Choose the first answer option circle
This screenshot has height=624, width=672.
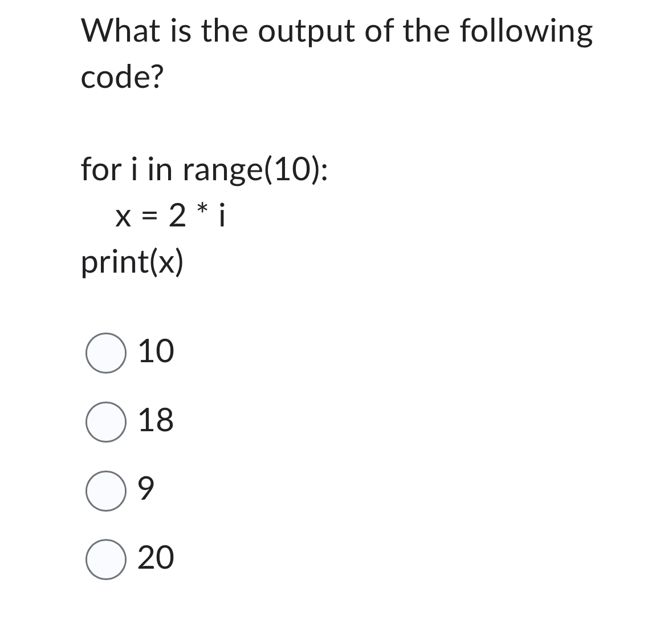point(107,354)
